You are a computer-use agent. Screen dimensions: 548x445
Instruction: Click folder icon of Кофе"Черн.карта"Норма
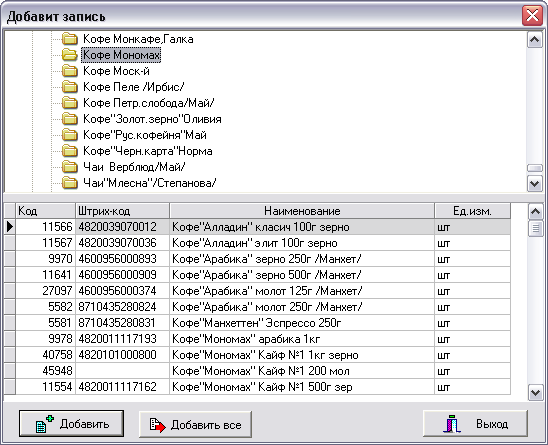point(70,151)
